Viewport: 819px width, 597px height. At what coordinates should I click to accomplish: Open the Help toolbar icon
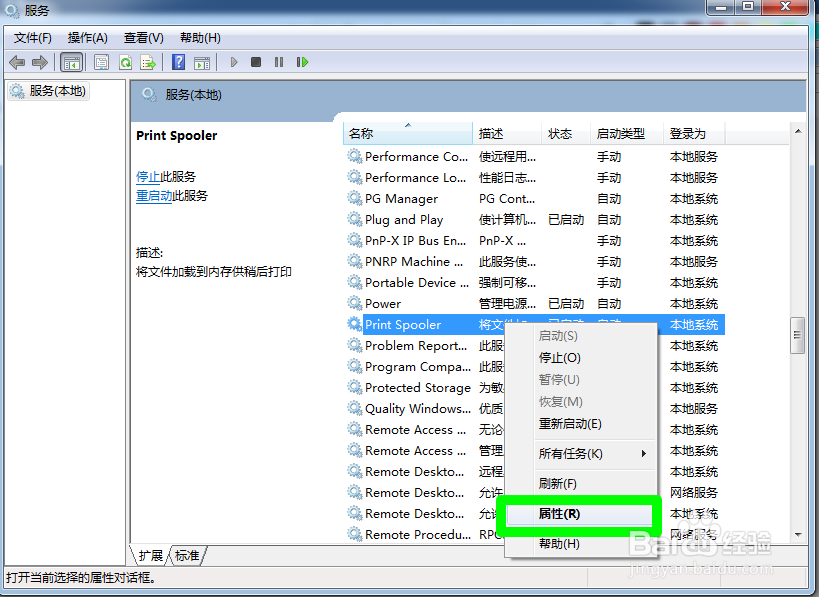[x=178, y=62]
